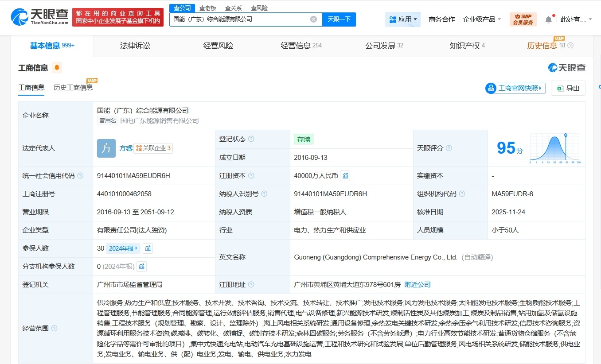Viewport: 601px width, 364px height.
Task: Open SVIP 会员服务 membership icon
Action: coord(523,19)
